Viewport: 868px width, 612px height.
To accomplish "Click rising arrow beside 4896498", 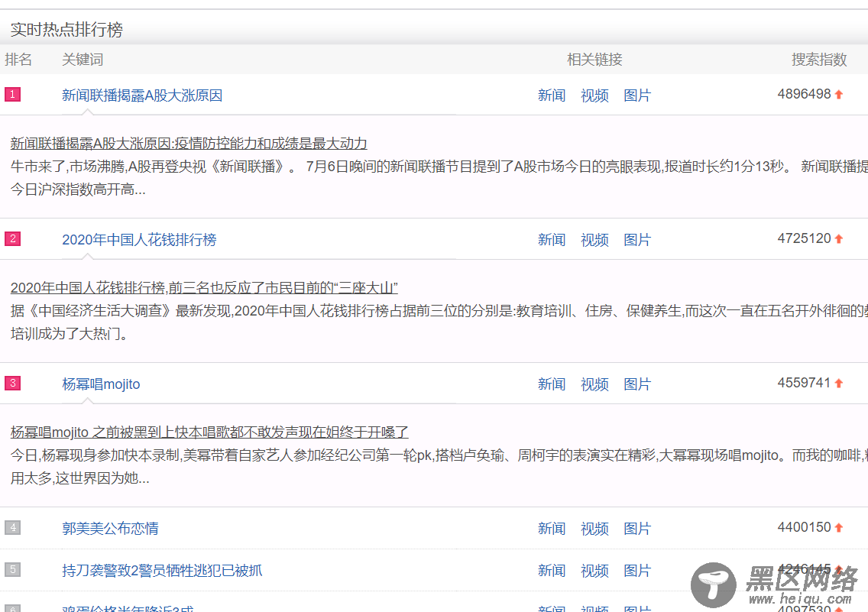I will coord(839,95).
